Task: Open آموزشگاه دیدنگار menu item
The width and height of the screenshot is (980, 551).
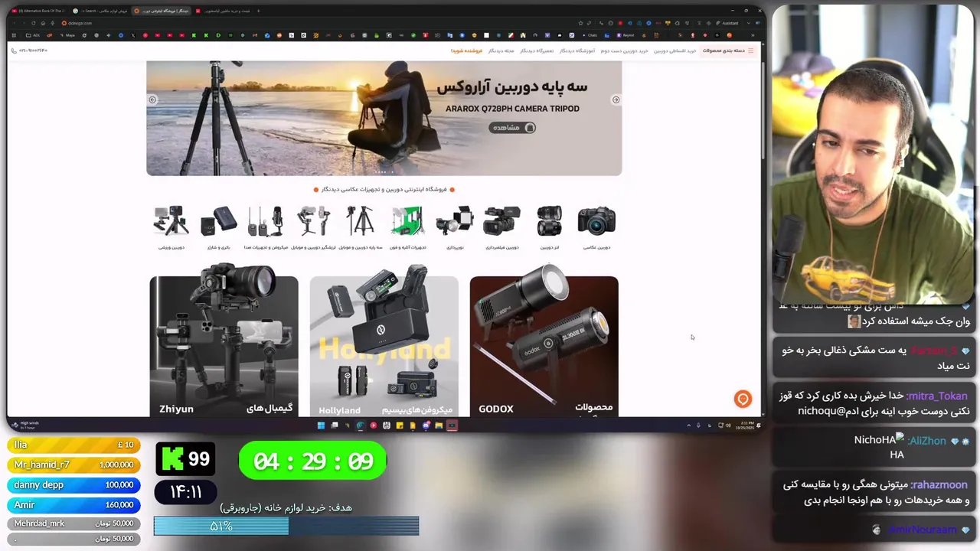Action: [577, 51]
